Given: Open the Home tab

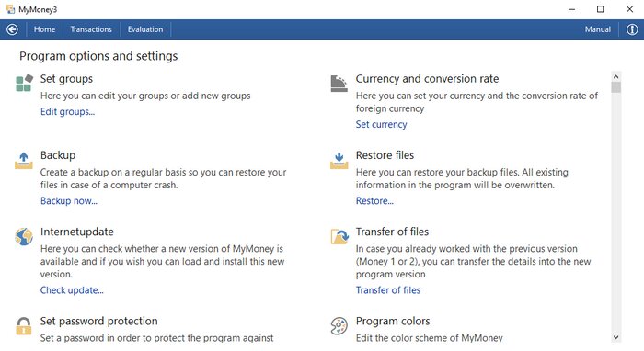Looking at the screenshot, I should [44, 29].
